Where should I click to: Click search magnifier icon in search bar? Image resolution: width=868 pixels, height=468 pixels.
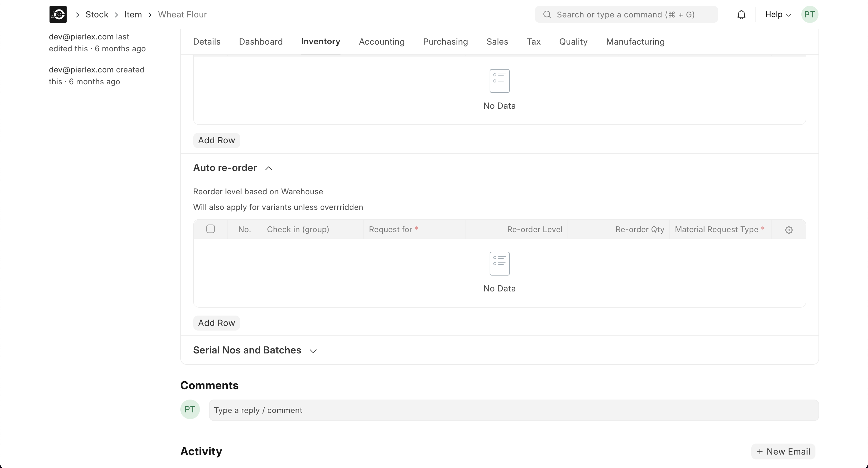point(547,14)
